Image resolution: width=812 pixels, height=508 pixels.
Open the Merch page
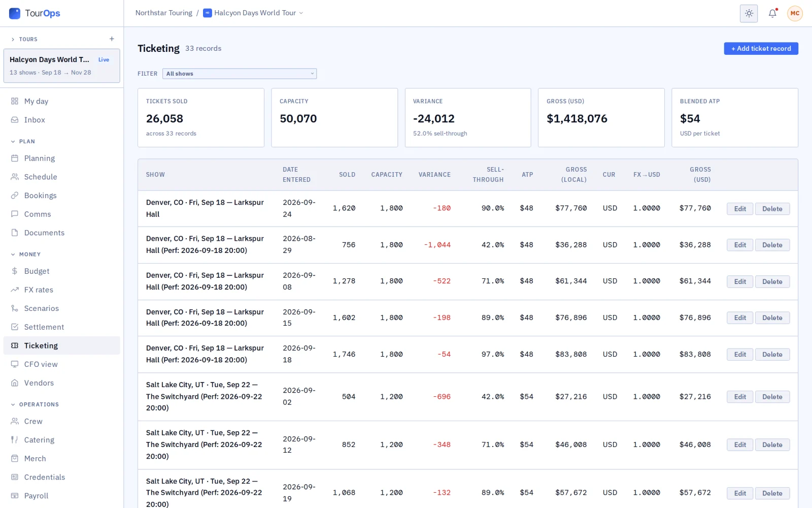62,459
